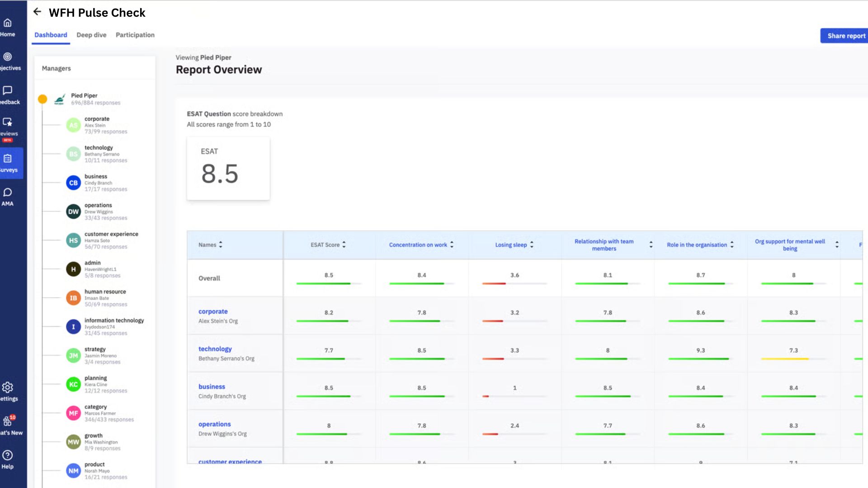Select the Pied Piper root node dot
This screenshot has width=868, height=488.
tap(42, 99)
